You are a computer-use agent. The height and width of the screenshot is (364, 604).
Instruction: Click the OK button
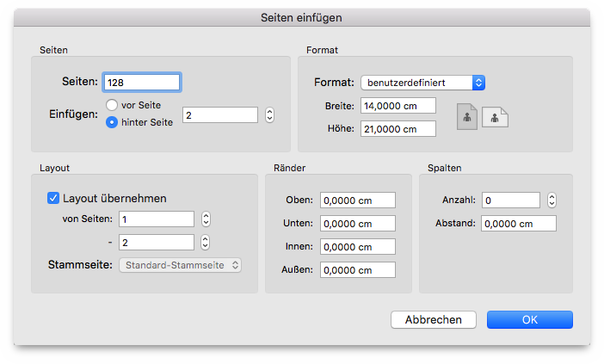click(530, 320)
